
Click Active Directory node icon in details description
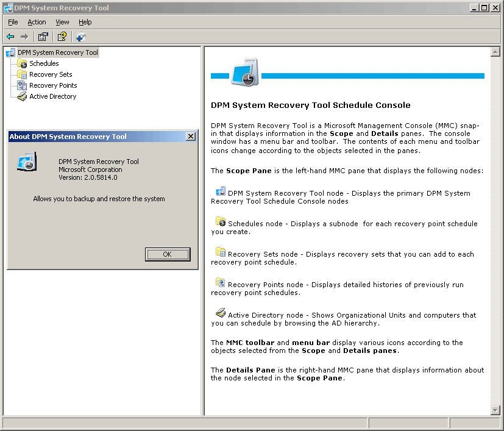(221, 313)
